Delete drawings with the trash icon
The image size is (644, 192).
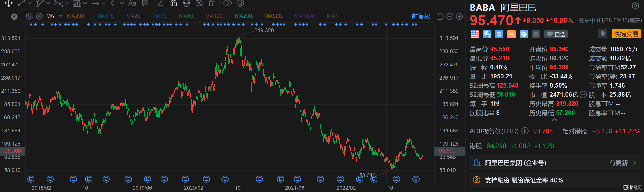pos(212,3)
